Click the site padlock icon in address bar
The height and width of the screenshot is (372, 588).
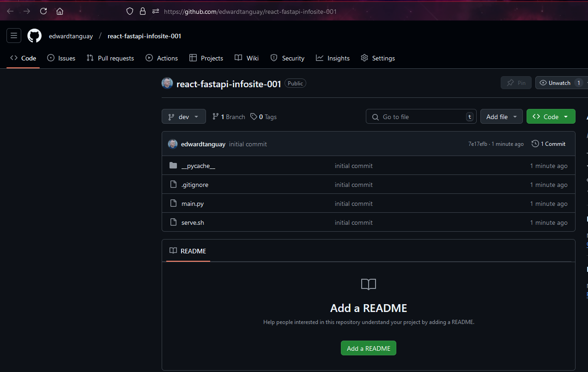click(143, 11)
